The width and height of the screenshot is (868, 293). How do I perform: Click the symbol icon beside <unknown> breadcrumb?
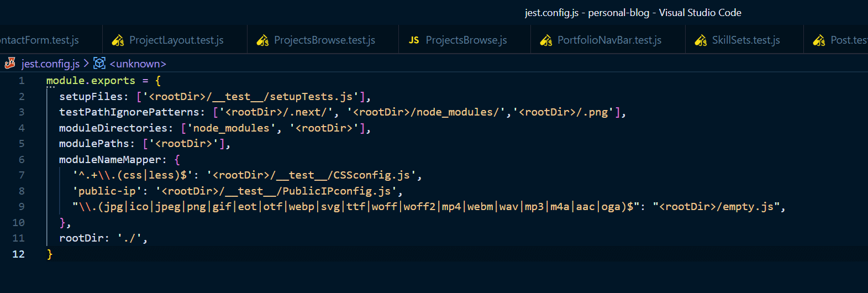point(99,64)
